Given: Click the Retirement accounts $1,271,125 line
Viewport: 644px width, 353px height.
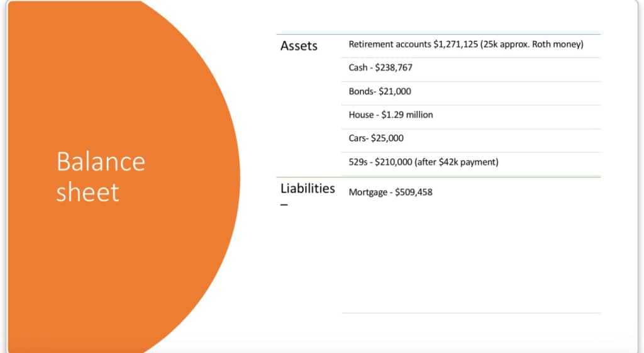Looking at the screenshot, I should pos(466,45).
